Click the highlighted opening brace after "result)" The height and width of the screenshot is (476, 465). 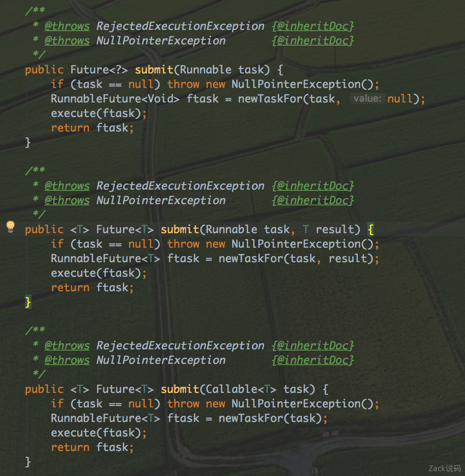pos(371,230)
